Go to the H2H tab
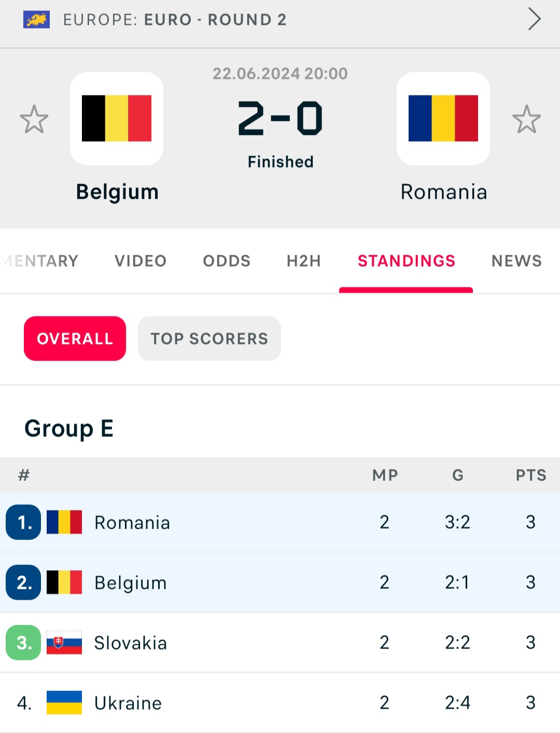This screenshot has width=560, height=733. click(x=304, y=261)
